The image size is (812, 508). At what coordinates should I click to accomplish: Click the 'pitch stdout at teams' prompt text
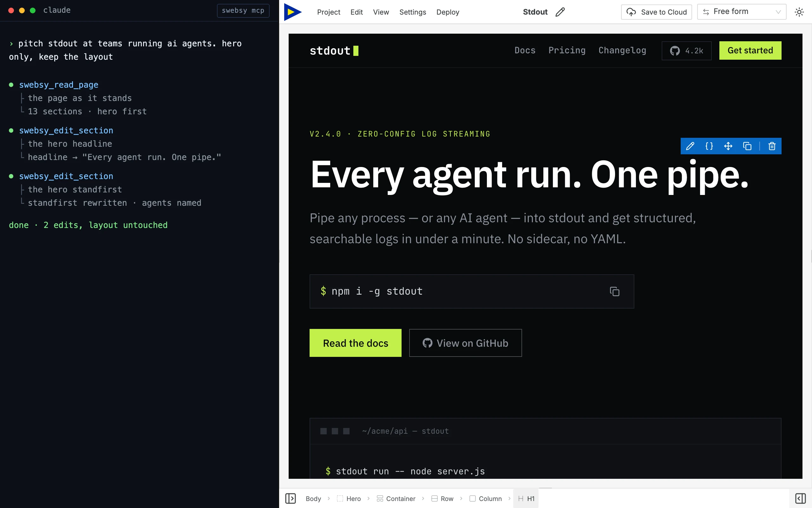click(125, 50)
